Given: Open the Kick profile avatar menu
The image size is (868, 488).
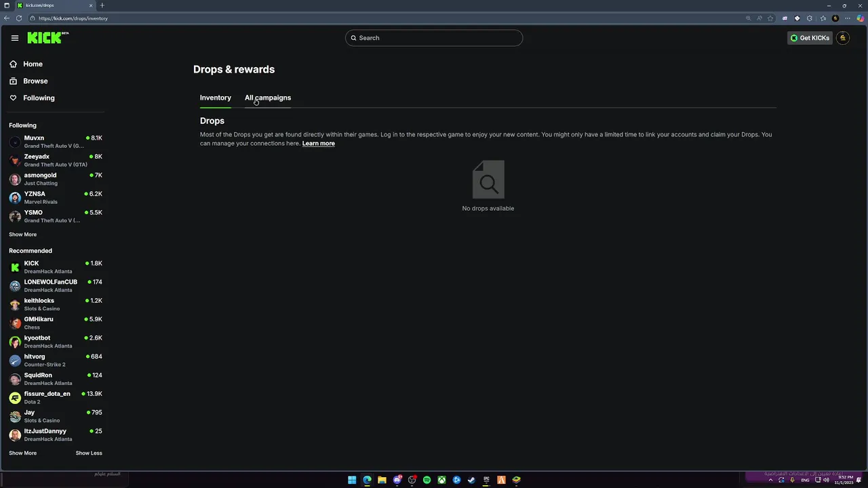Looking at the screenshot, I should point(843,38).
